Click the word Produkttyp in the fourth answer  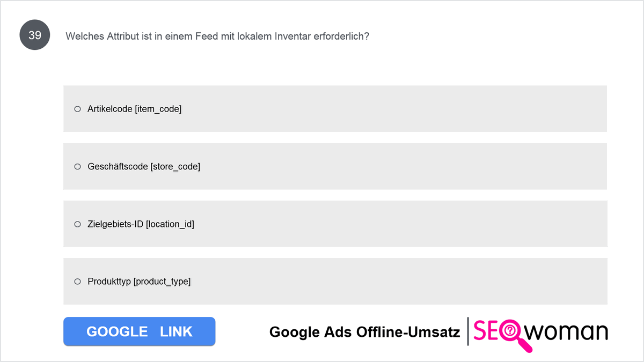109,282
